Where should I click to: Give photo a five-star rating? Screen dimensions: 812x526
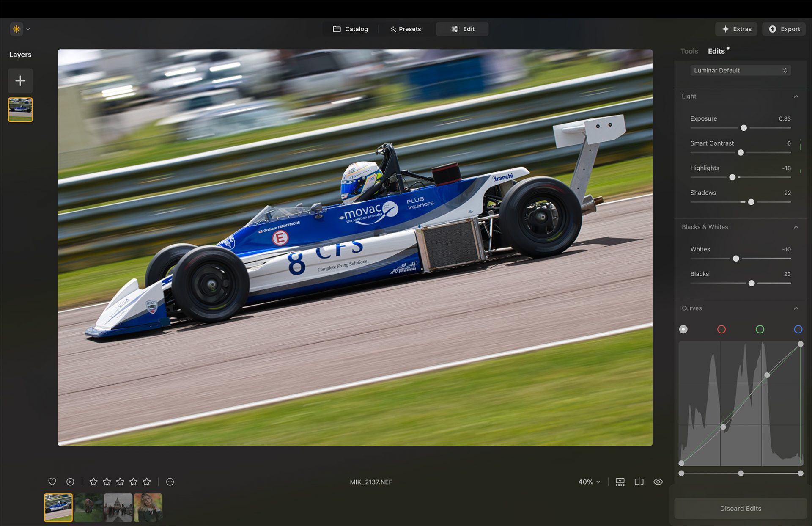point(147,482)
